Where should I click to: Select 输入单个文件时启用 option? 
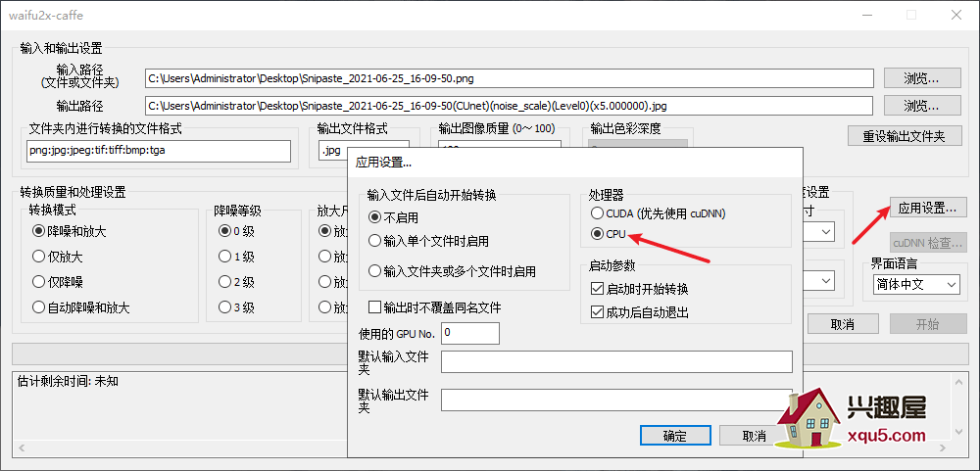[429, 241]
